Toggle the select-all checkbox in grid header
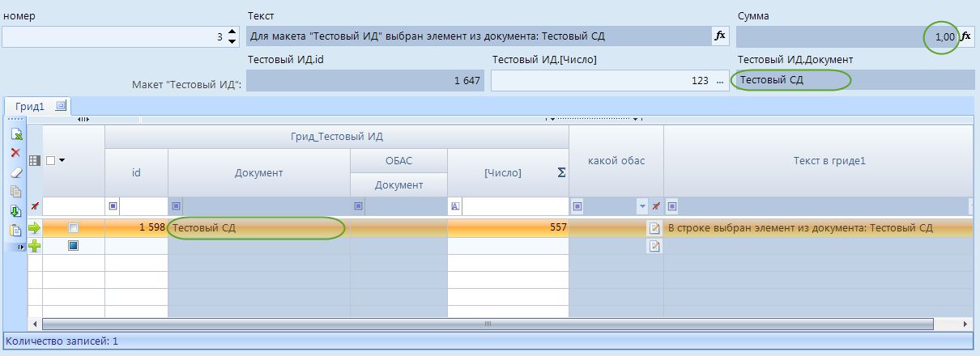Screen dimensions: 980x356 (50, 160)
